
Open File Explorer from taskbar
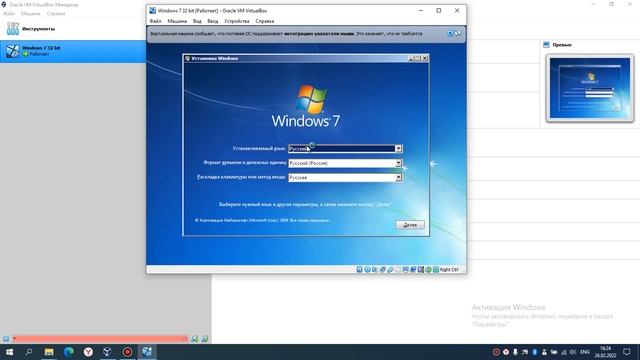point(49,352)
